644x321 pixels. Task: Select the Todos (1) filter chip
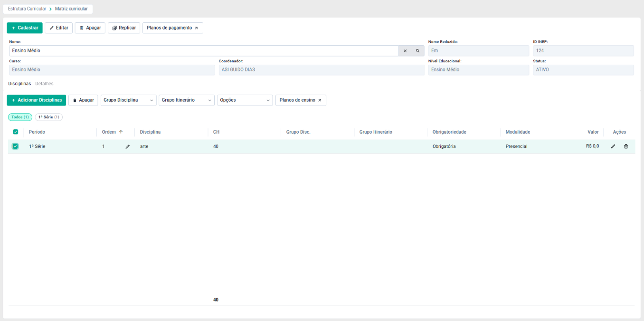point(20,117)
